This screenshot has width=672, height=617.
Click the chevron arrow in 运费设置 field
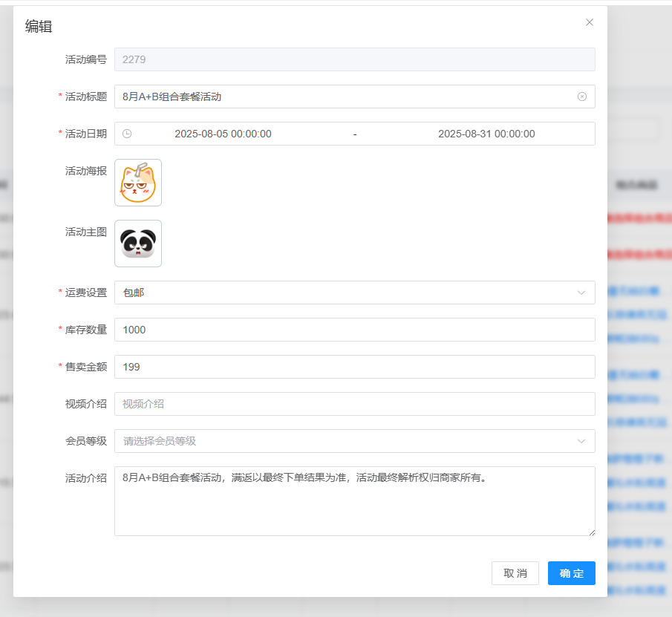coord(581,293)
